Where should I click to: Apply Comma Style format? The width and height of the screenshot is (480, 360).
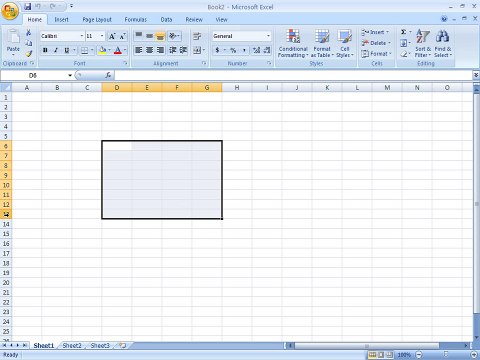pos(244,50)
